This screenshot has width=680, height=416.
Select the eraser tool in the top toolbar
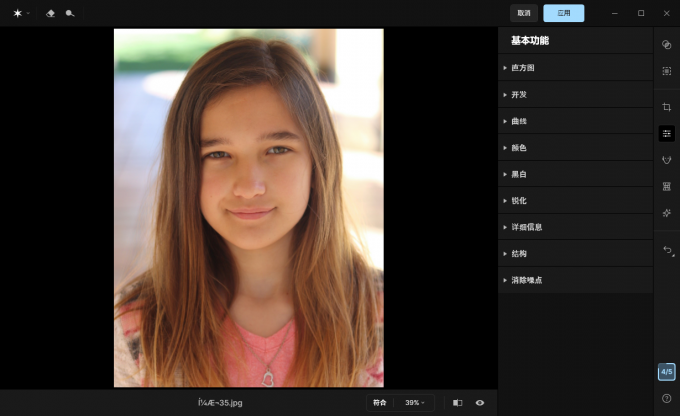[x=50, y=13]
